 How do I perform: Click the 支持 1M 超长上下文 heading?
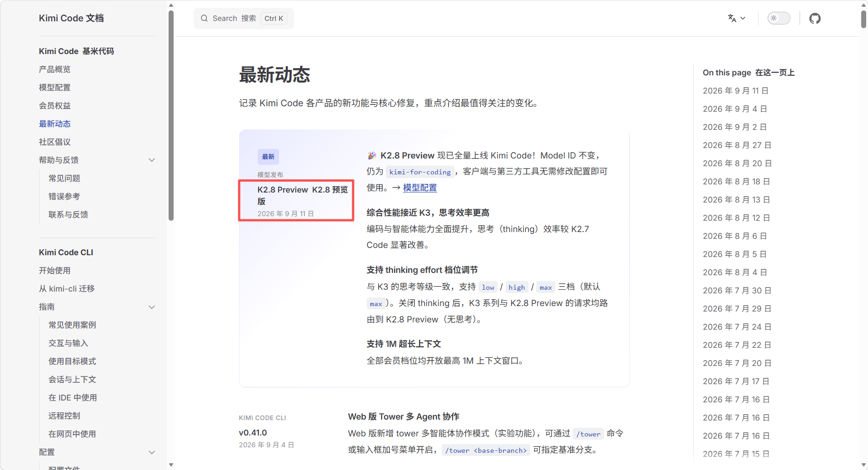click(404, 344)
